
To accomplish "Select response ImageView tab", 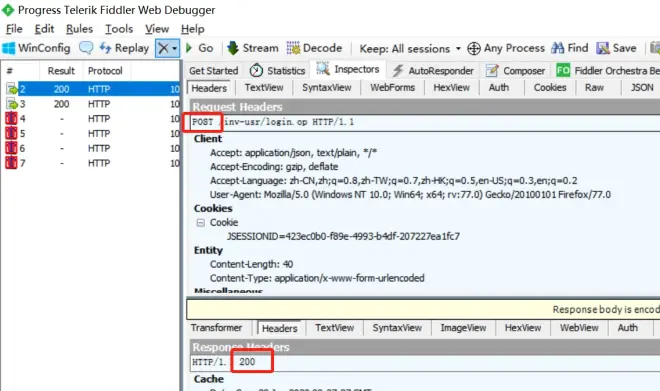I will 463,328.
